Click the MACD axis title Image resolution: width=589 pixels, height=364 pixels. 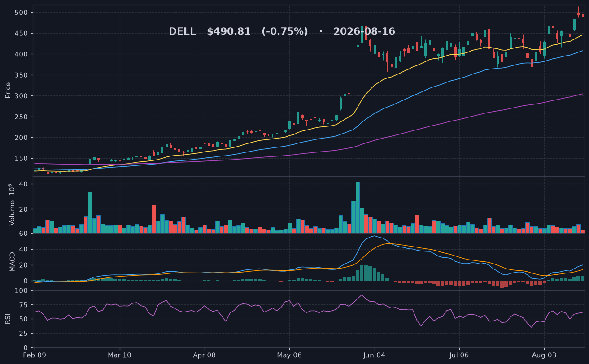tap(13, 261)
